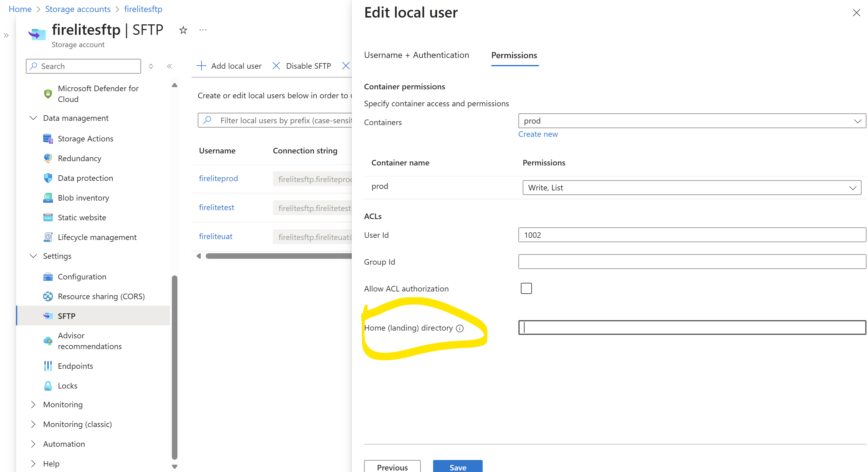868x472 pixels.
Task: Favorite the page with star icon
Action: pos(183,30)
